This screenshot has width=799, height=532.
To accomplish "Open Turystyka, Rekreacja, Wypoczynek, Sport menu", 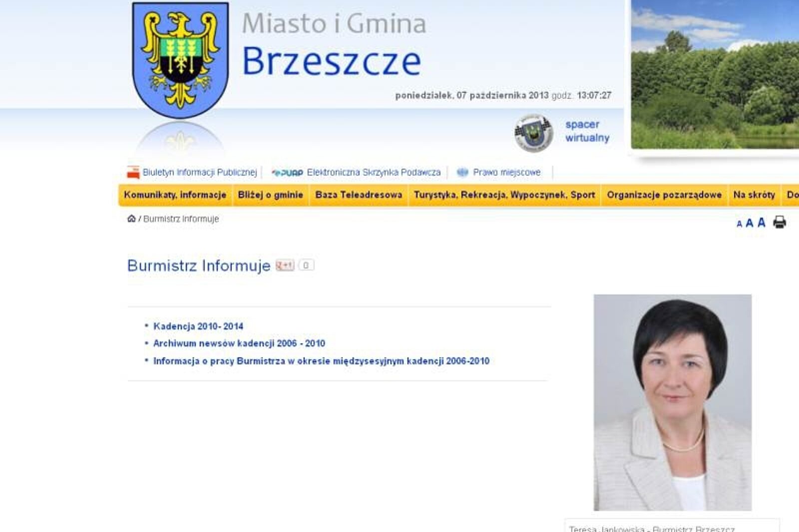I will point(504,195).
